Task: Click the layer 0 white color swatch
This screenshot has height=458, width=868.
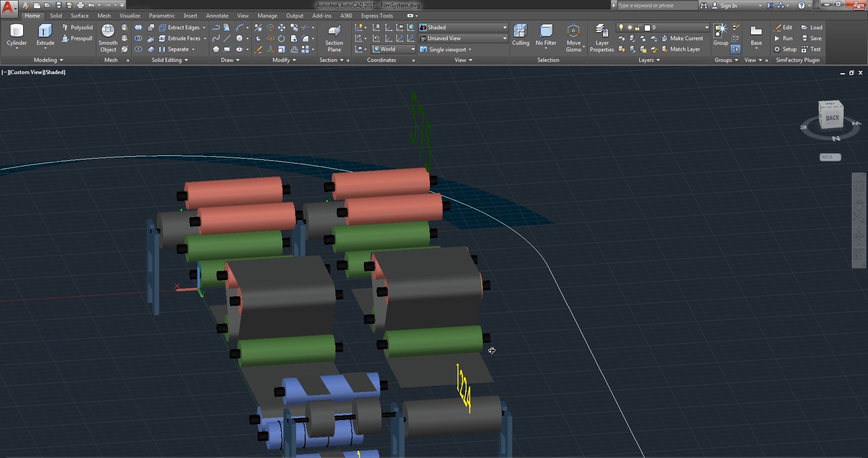Action: (x=647, y=28)
